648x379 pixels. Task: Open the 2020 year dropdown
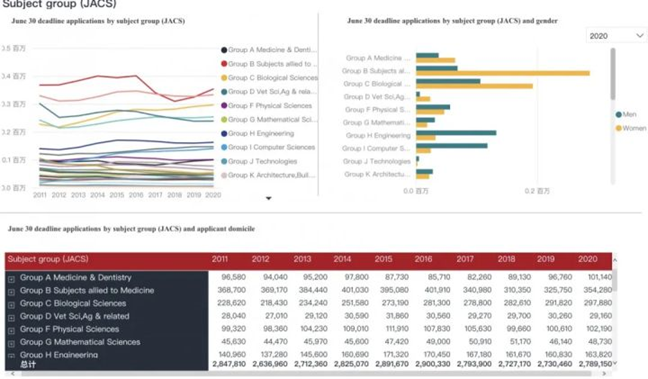pyautogui.click(x=616, y=36)
